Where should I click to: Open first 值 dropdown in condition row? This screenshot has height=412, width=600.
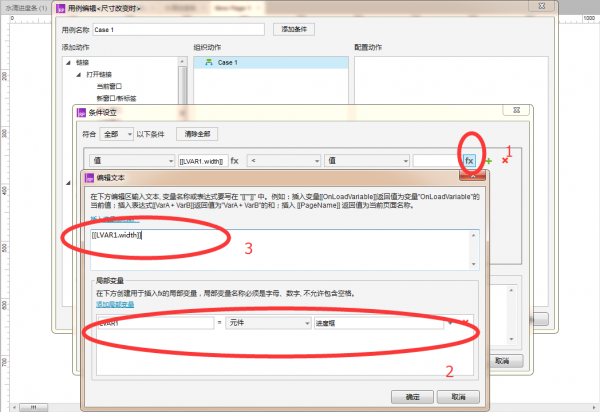[x=132, y=161]
